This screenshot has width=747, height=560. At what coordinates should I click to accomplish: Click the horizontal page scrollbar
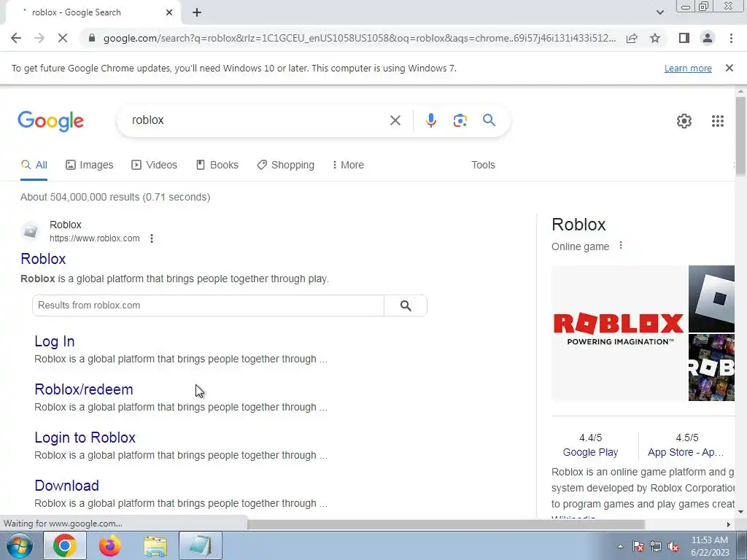(446, 524)
